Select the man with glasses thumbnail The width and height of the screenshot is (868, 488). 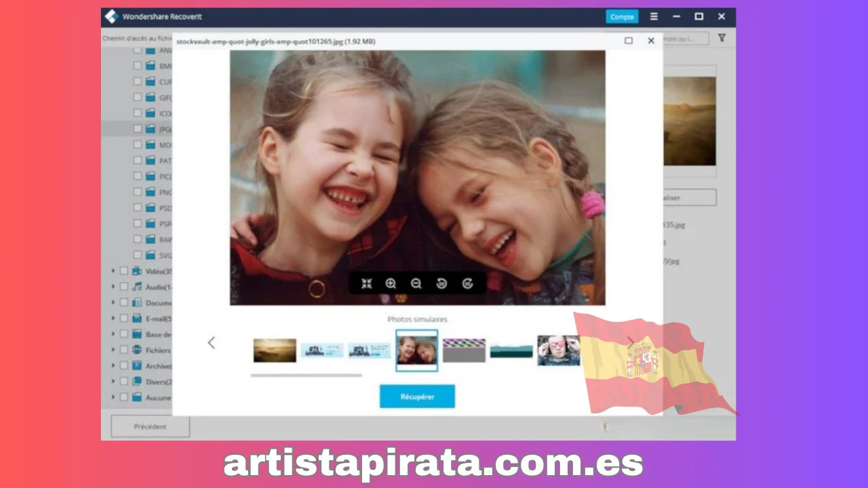tap(557, 350)
